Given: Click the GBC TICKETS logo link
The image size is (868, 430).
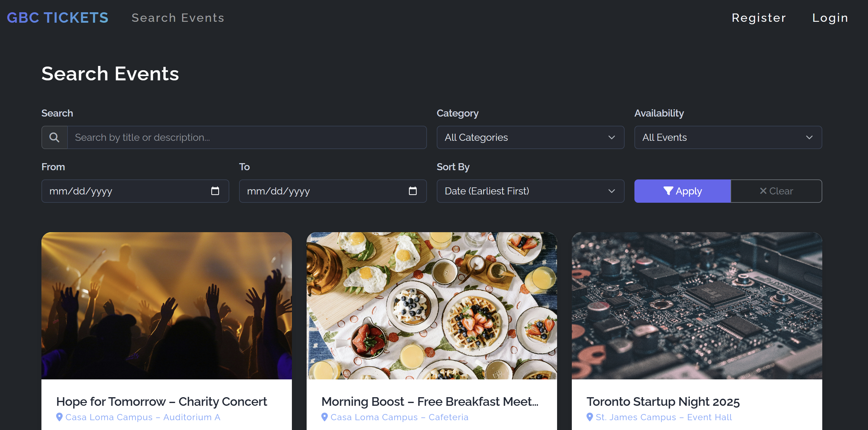Looking at the screenshot, I should click(58, 18).
